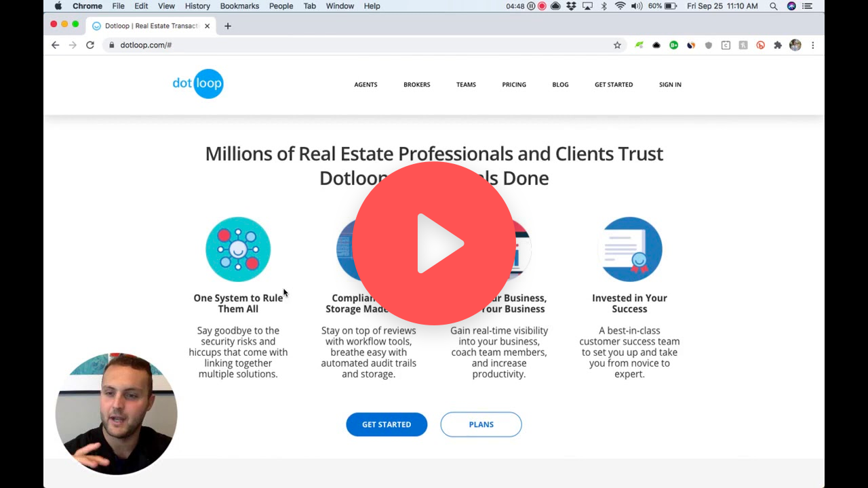Open the Wi-Fi menu

[620, 6]
